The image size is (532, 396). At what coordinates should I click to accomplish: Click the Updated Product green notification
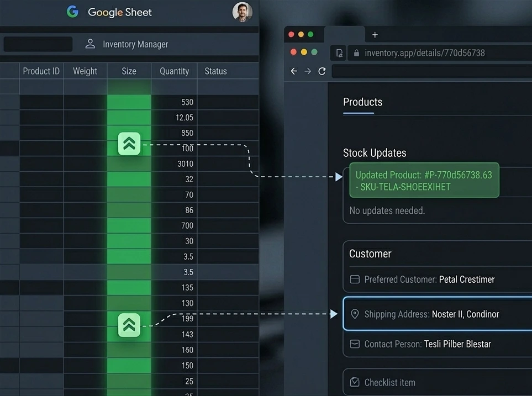click(x=424, y=181)
